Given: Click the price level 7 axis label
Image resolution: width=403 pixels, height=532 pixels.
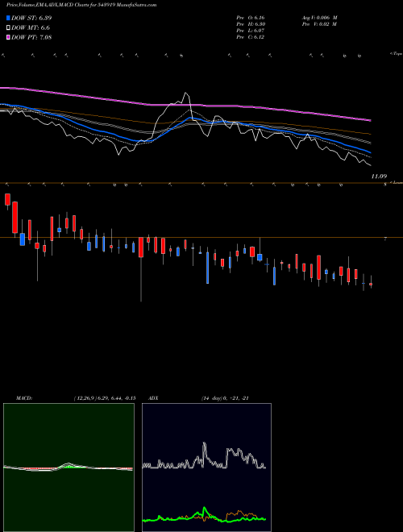Looking at the screenshot, I should point(385,239).
